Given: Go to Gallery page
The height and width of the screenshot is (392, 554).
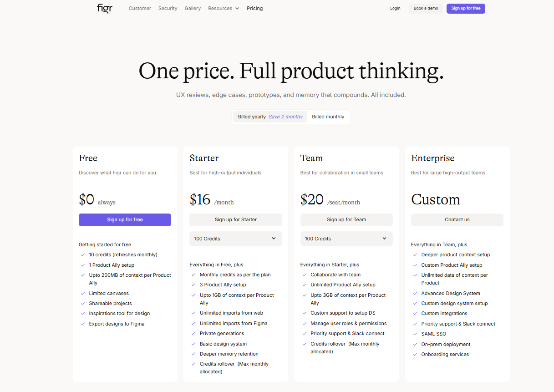Looking at the screenshot, I should click(x=193, y=8).
